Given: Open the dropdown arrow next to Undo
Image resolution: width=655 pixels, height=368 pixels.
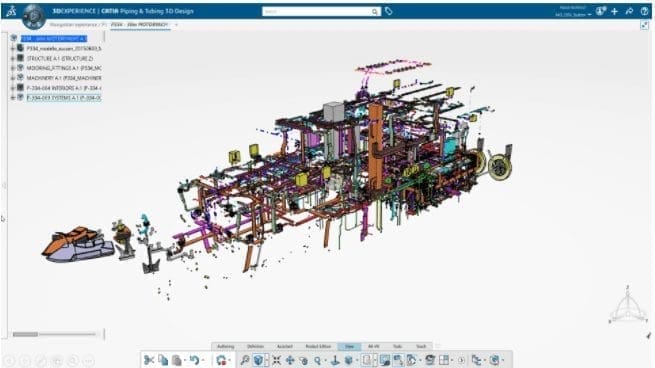Looking at the screenshot, I should coord(203,360).
